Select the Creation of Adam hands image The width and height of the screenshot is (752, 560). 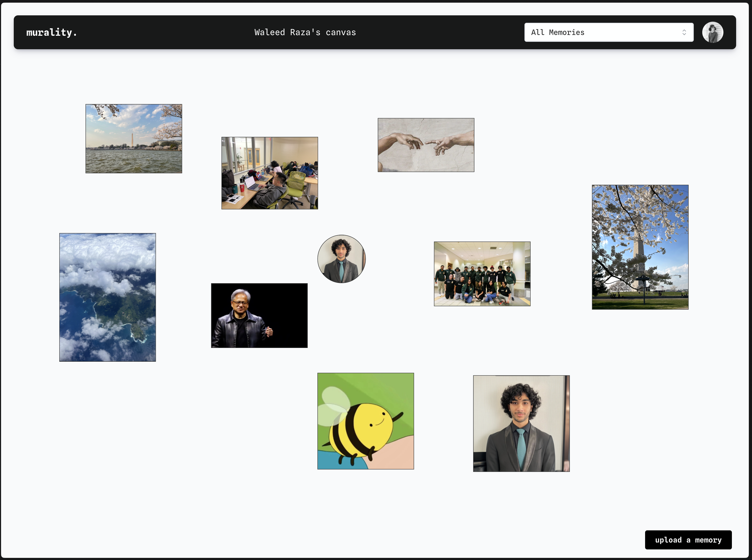(x=426, y=145)
